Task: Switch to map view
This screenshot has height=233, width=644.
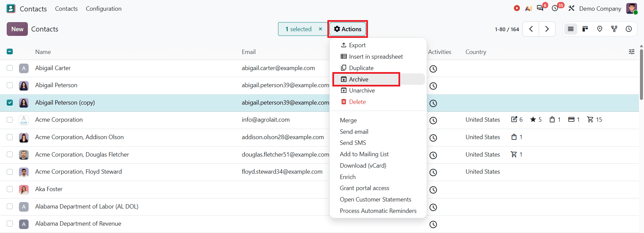Action: [600, 29]
